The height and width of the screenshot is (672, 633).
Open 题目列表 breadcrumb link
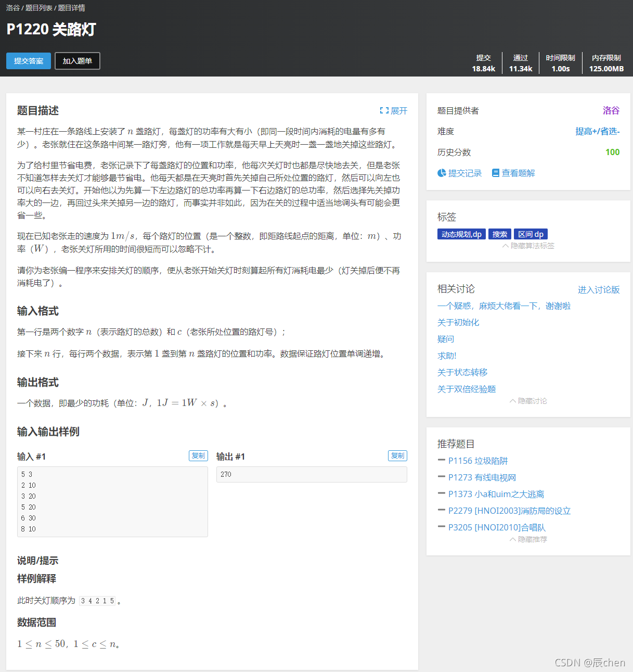pos(39,8)
